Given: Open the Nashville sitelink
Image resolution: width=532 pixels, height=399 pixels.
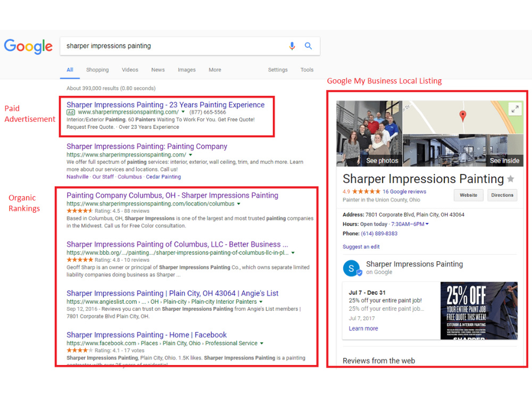Looking at the screenshot, I should (77, 177).
